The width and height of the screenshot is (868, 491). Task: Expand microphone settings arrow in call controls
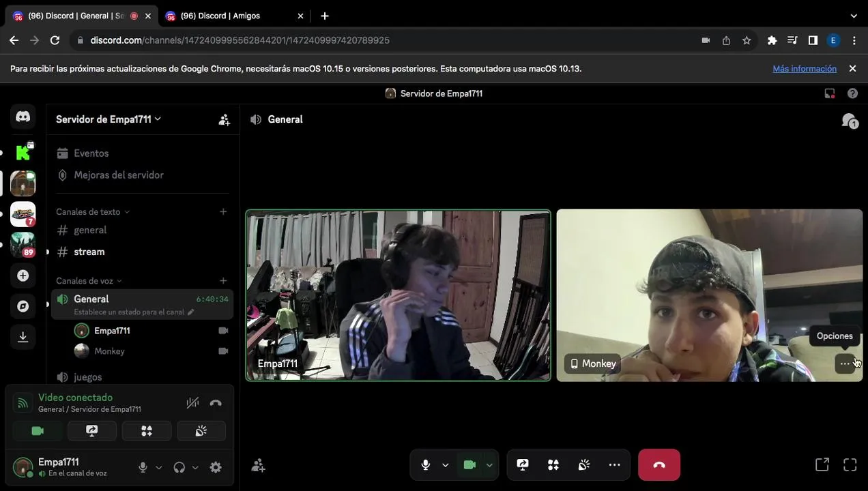pos(446,465)
